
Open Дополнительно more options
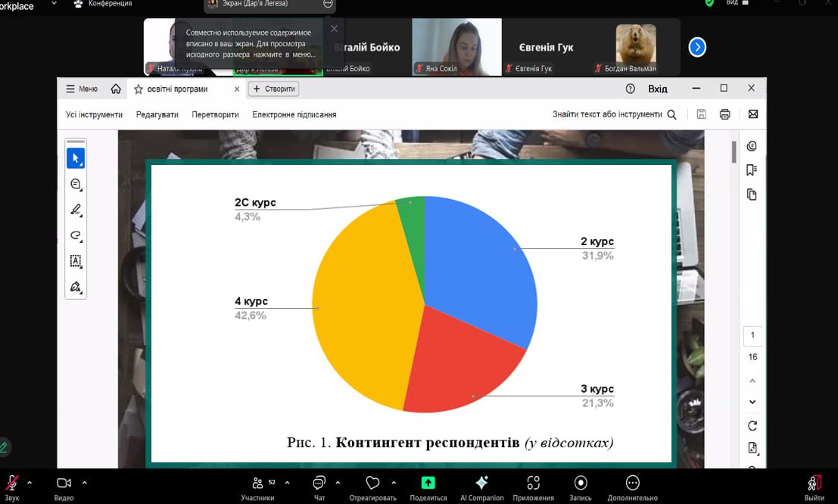(632, 488)
